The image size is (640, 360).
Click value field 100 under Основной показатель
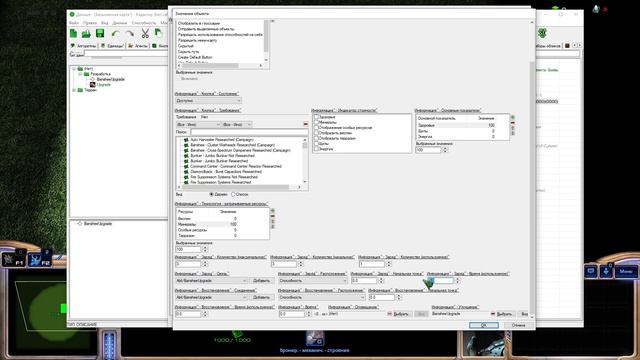(429, 150)
